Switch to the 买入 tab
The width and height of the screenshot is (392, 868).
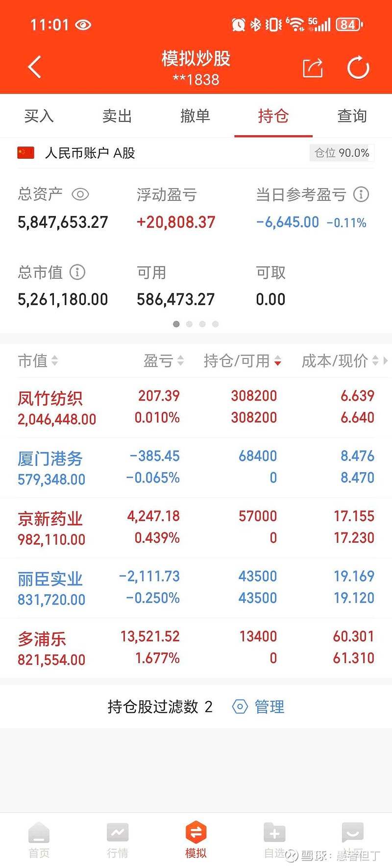point(39,116)
